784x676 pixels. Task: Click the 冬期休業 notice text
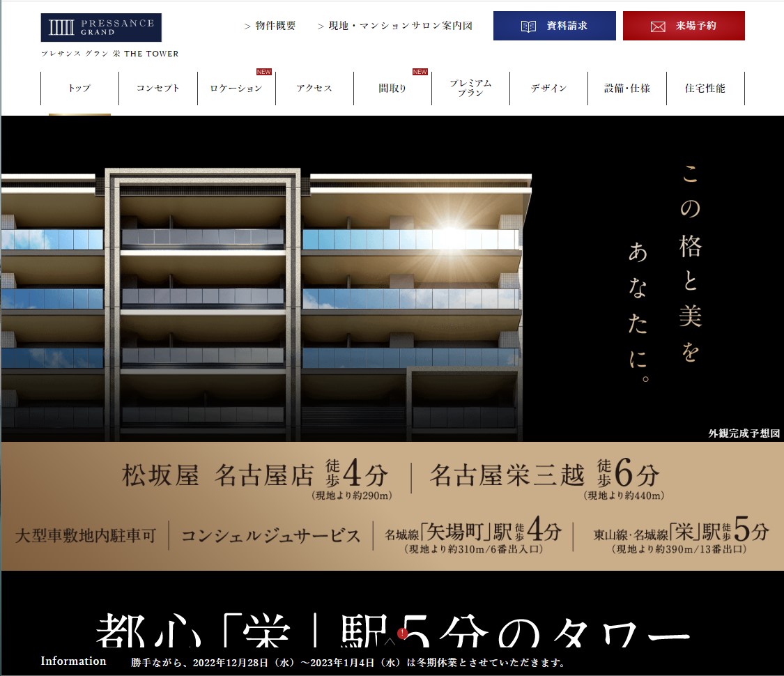[348, 663]
